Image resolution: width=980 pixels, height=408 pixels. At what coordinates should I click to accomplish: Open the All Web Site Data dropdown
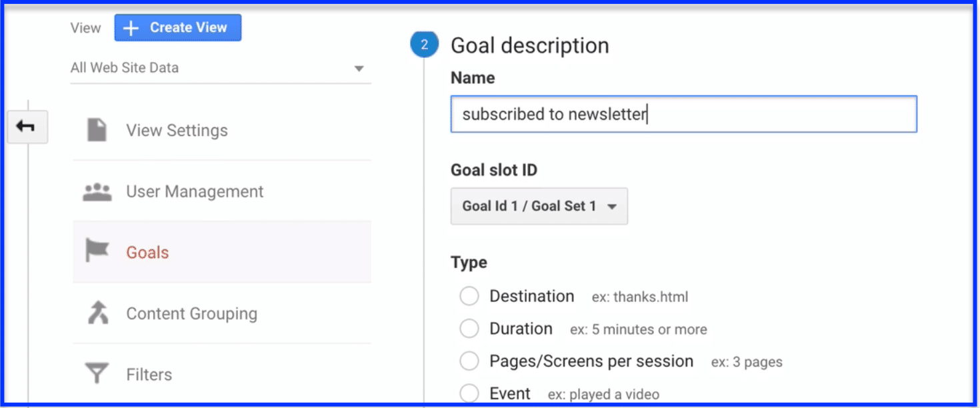[221, 68]
